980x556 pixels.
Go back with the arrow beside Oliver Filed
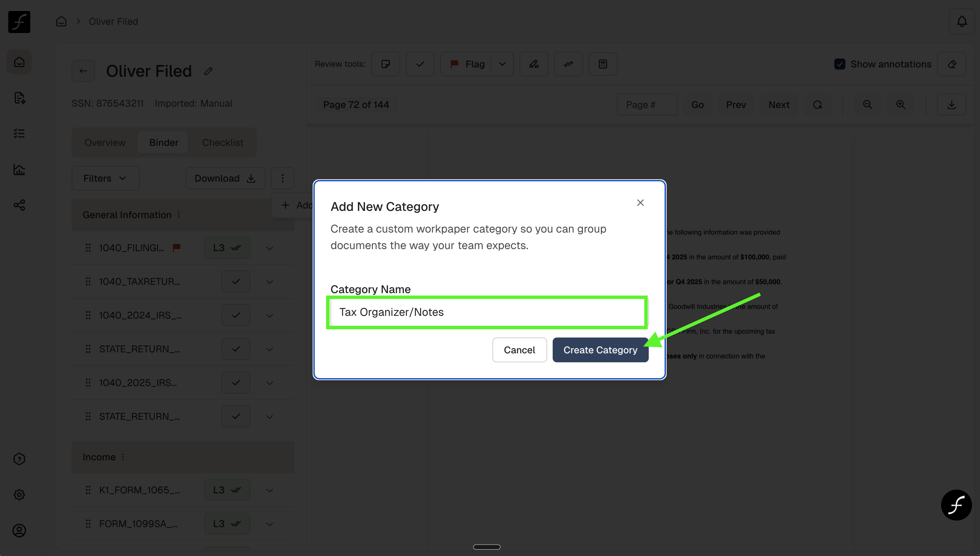tap(83, 71)
